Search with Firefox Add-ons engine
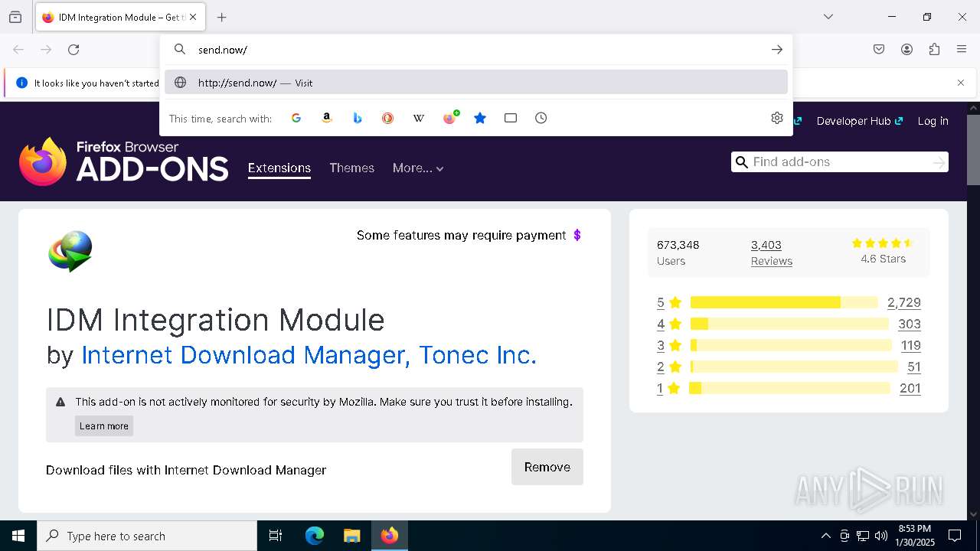Image resolution: width=980 pixels, height=551 pixels. pyautogui.click(x=449, y=118)
